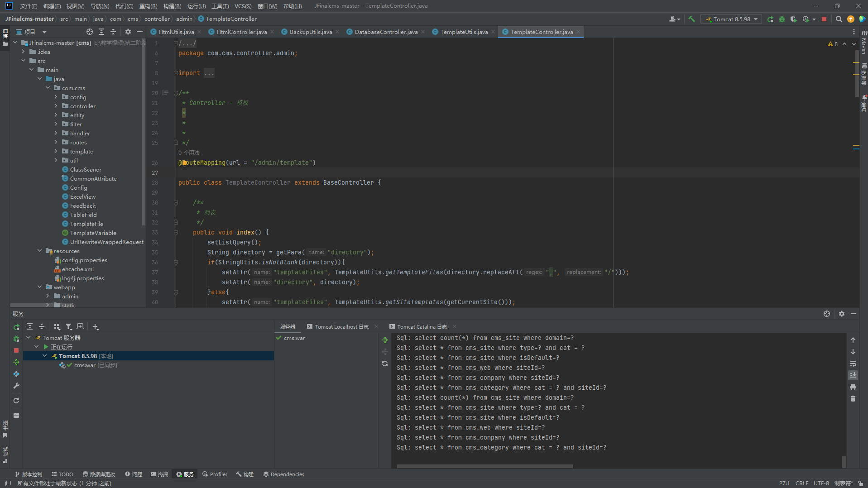Screen dimensions: 868x488
Task: Switch to the HtmlController.java tab
Action: pyautogui.click(x=242, y=32)
